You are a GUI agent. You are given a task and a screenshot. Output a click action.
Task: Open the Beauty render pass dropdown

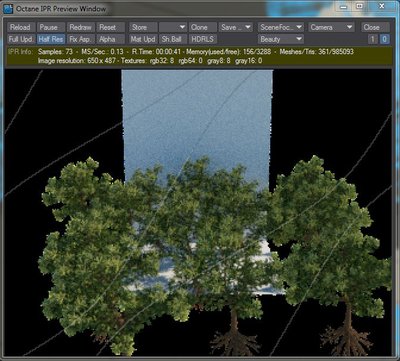point(281,39)
